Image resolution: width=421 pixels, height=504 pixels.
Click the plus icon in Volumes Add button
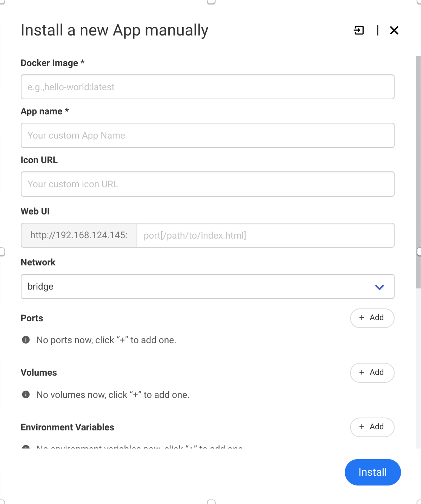[362, 372]
